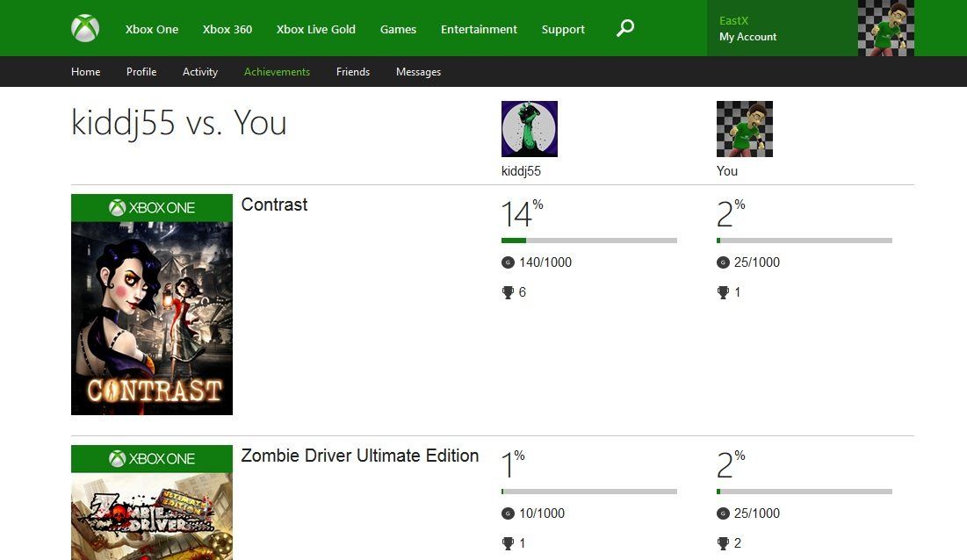The image size is (967, 560).
Task: Switch to the Achievements tab
Action: (277, 71)
